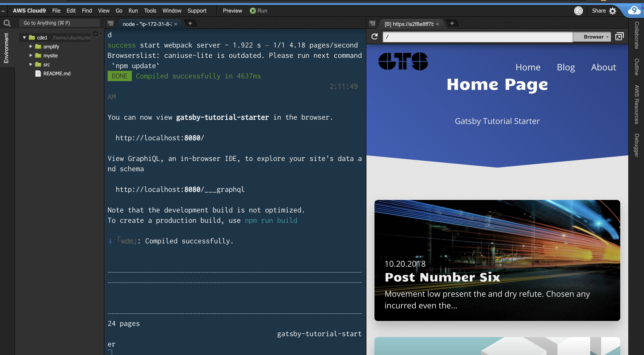
Task: Click the Run button in toolbar
Action: 258,11
